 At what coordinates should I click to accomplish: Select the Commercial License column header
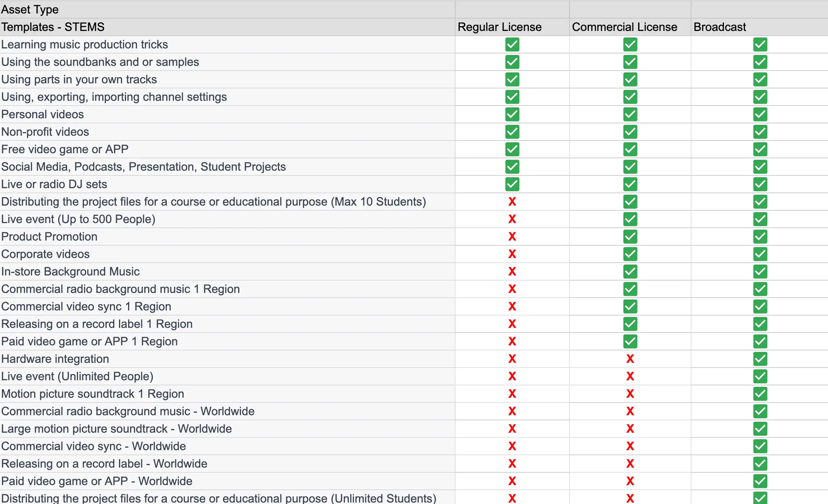coord(624,27)
